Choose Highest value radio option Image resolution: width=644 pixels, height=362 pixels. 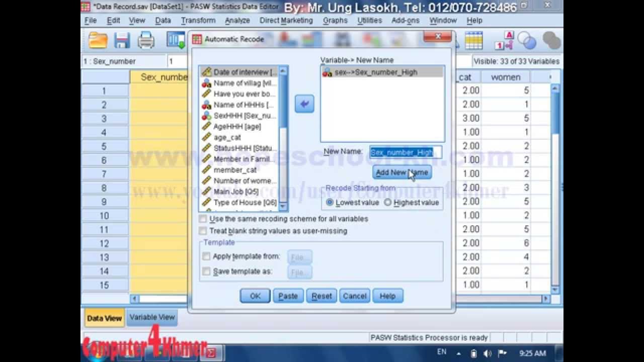pos(388,203)
